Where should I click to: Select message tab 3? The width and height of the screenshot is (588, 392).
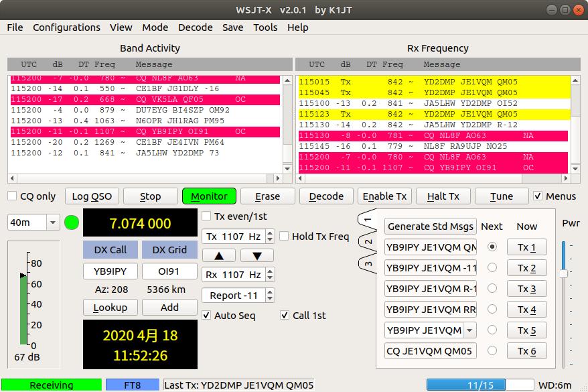pos(368,263)
